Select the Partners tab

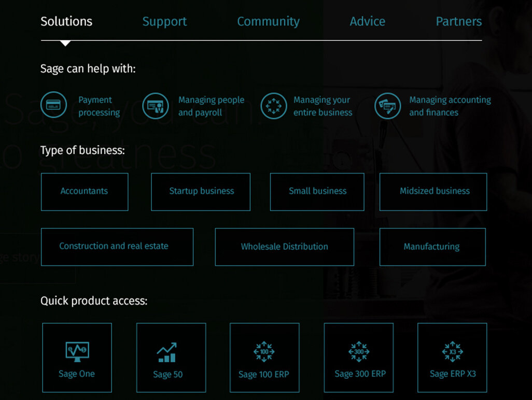[459, 21]
